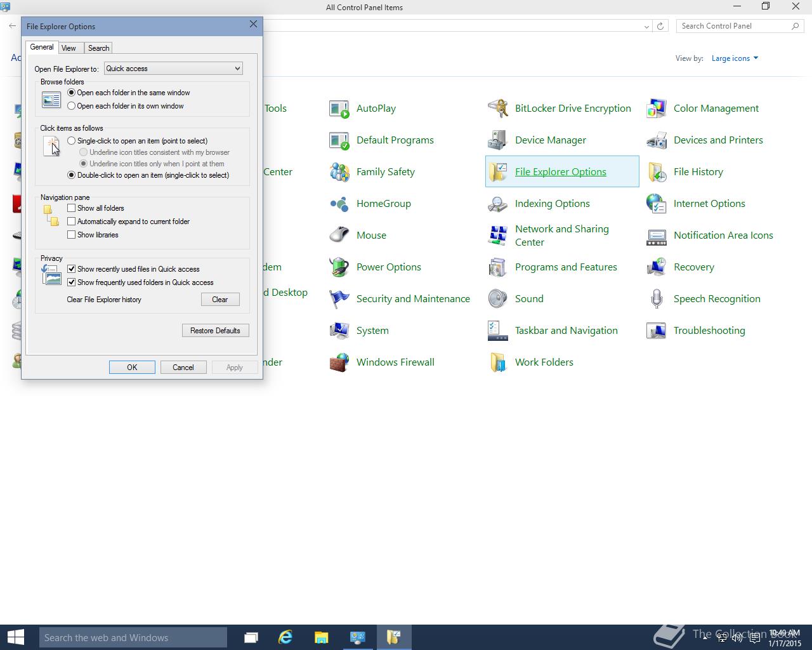812x650 pixels.
Task: Open the Speech Recognition microphone icon
Action: coord(657,299)
